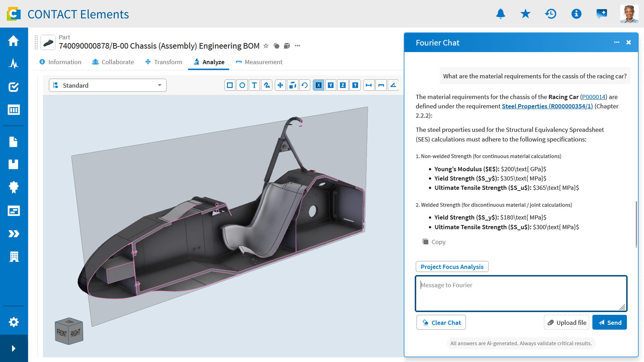Open Fourier Chat more options menu
Screen dimensions: 644x362
pos(616,42)
